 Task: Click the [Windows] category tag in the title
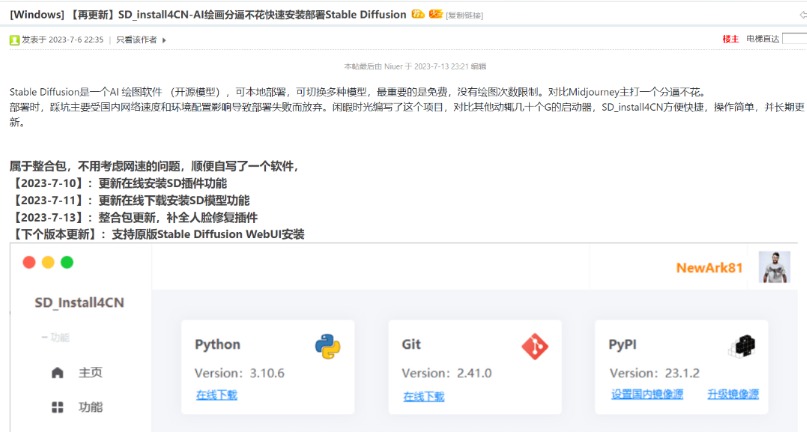click(x=37, y=14)
